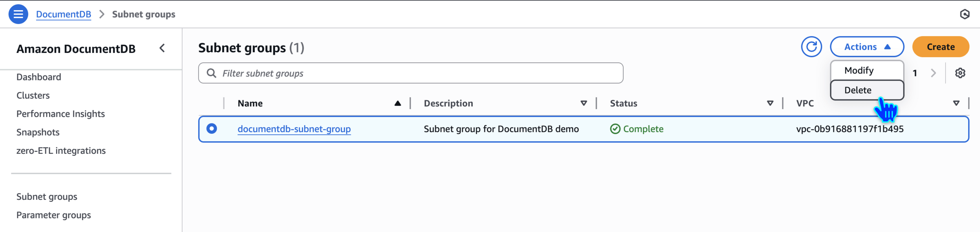Collapse the Amazon DocumentDB side panel

coord(162,48)
